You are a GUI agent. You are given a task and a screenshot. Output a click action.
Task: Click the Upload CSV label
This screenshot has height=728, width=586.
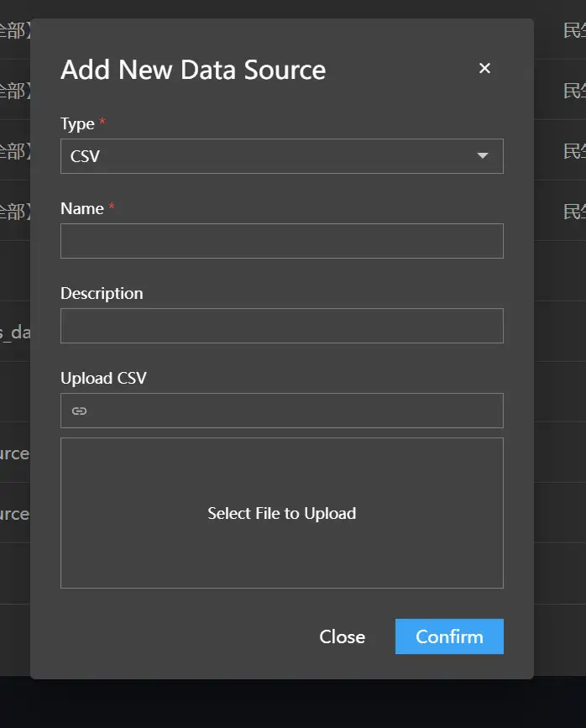[x=103, y=378]
